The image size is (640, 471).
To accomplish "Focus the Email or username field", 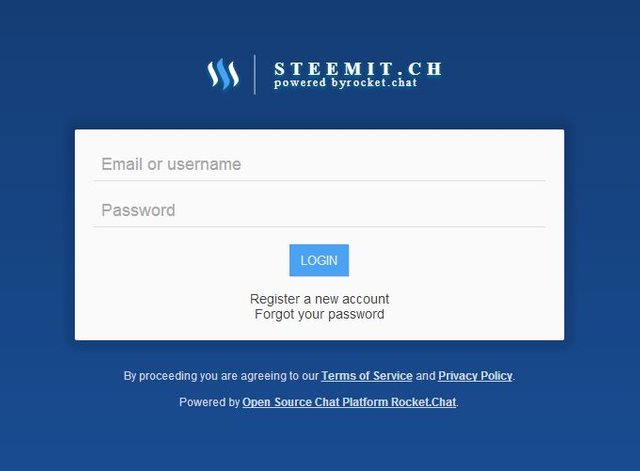I will 319,164.
